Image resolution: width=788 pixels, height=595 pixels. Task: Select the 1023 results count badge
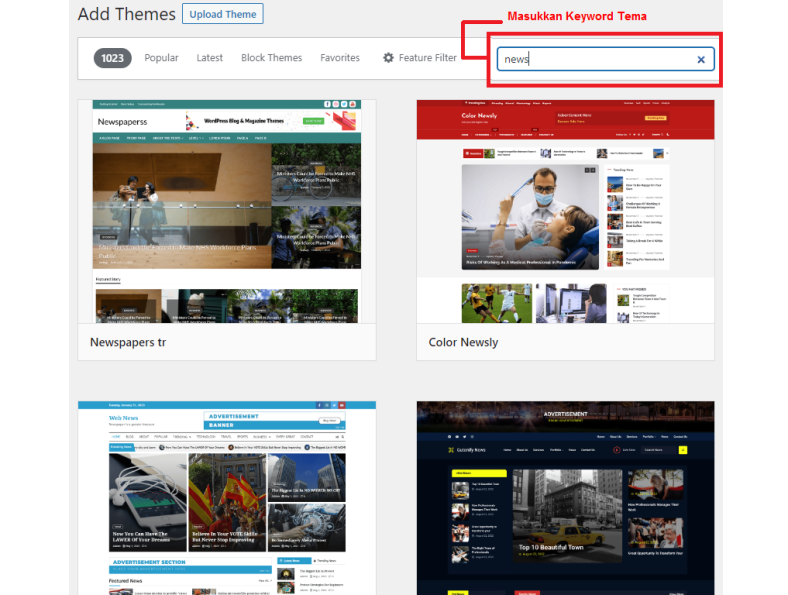pyautogui.click(x=113, y=58)
